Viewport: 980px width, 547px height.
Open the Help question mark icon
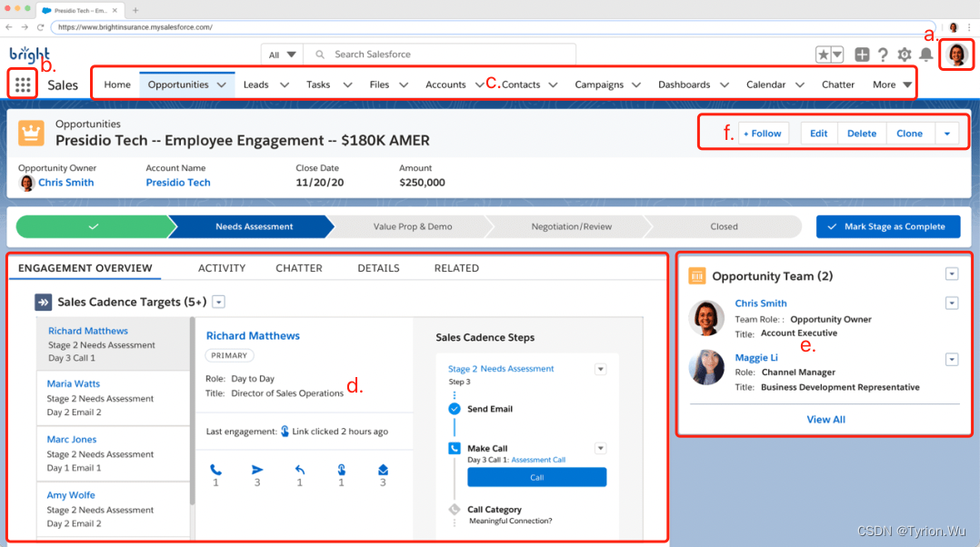tap(883, 55)
